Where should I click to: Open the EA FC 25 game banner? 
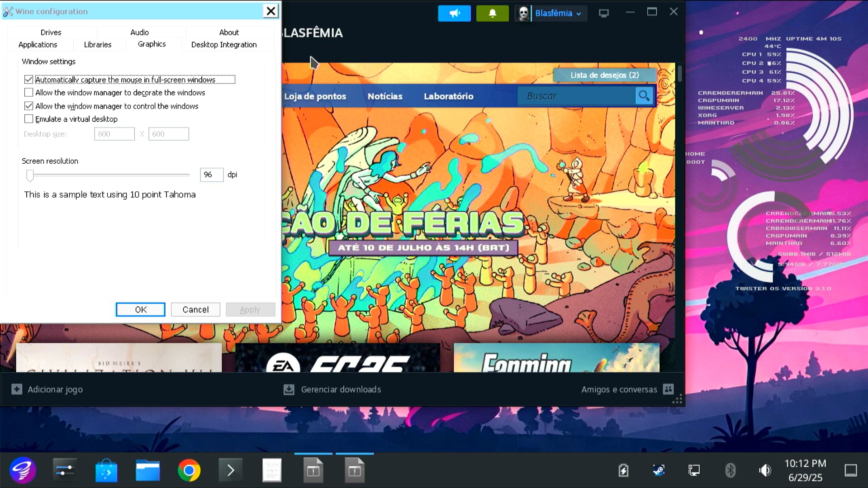coord(337,357)
